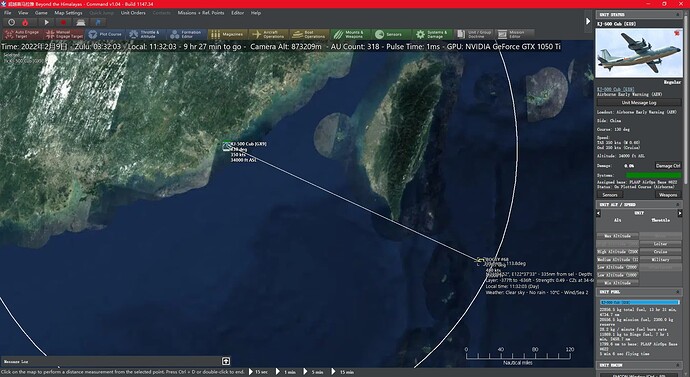690x377 pixels.
Task: Click the red record button
Action: [63, 22]
